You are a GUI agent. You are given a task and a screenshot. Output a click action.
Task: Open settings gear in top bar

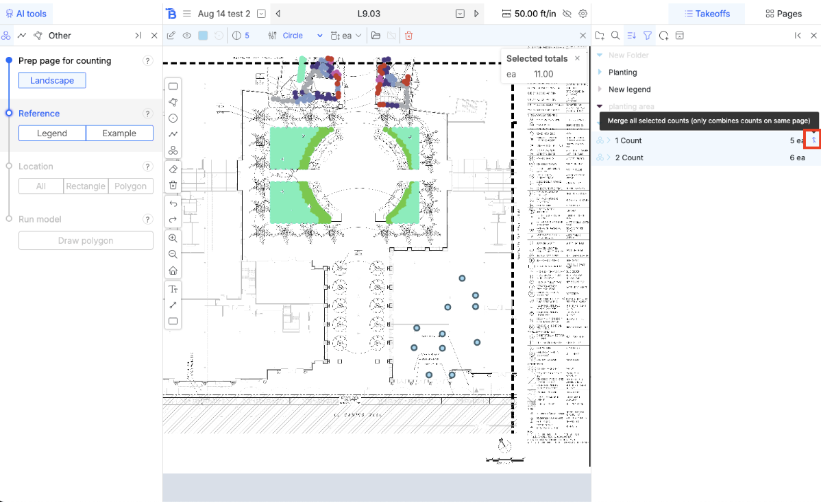coord(583,14)
